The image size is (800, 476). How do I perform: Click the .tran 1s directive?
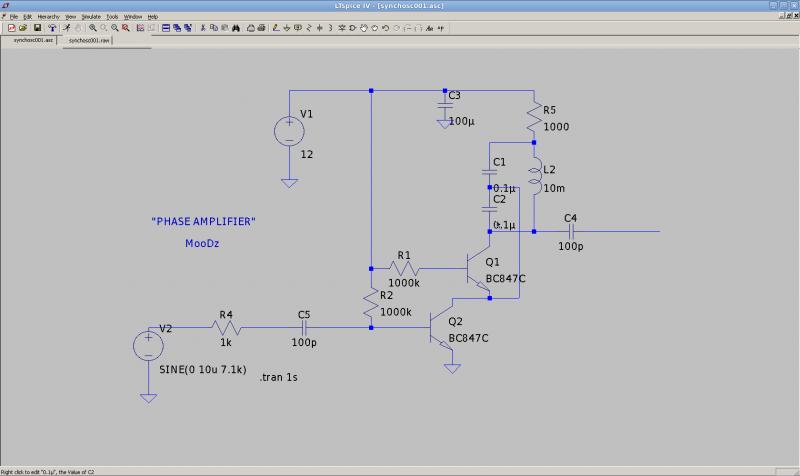279,378
